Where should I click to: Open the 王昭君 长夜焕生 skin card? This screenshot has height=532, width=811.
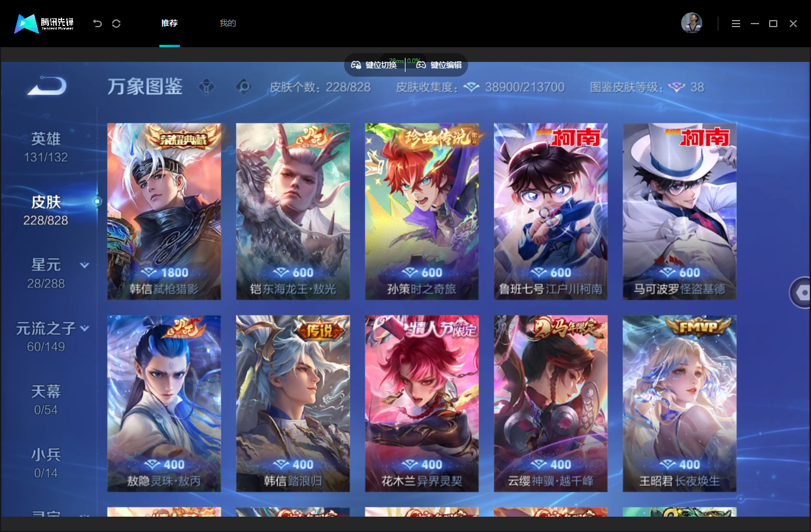click(x=679, y=403)
